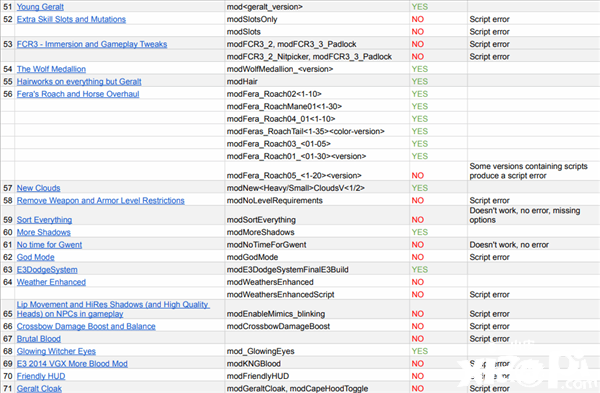This screenshot has width=600, height=393.
Task: Open Fera's Roach and Horse Overhaul link
Action: click(x=78, y=94)
